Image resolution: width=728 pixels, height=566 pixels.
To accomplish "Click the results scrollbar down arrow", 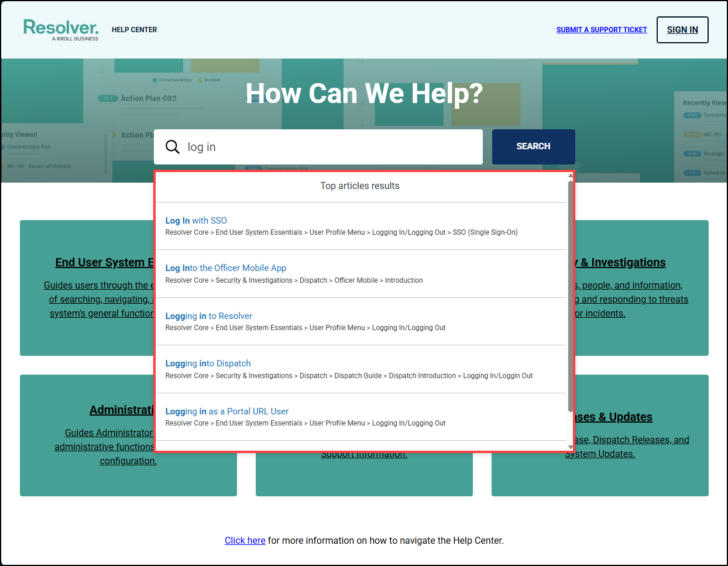I will (571, 447).
